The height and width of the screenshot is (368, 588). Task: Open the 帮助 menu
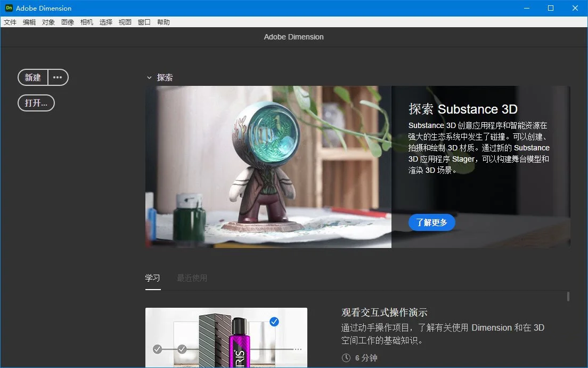pyautogui.click(x=163, y=22)
